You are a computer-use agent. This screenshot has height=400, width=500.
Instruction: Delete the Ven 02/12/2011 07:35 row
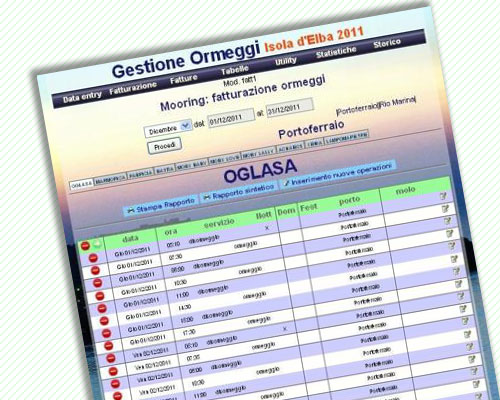(x=113, y=371)
